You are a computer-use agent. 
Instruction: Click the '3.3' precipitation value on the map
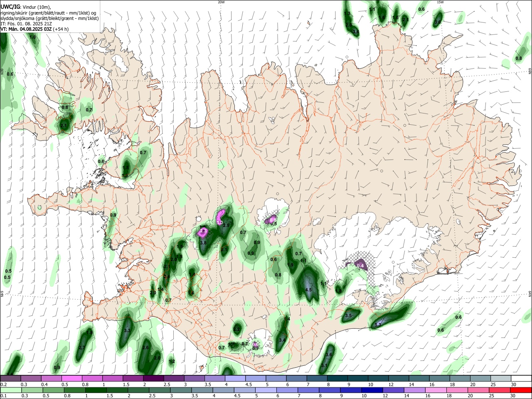tap(128, 331)
